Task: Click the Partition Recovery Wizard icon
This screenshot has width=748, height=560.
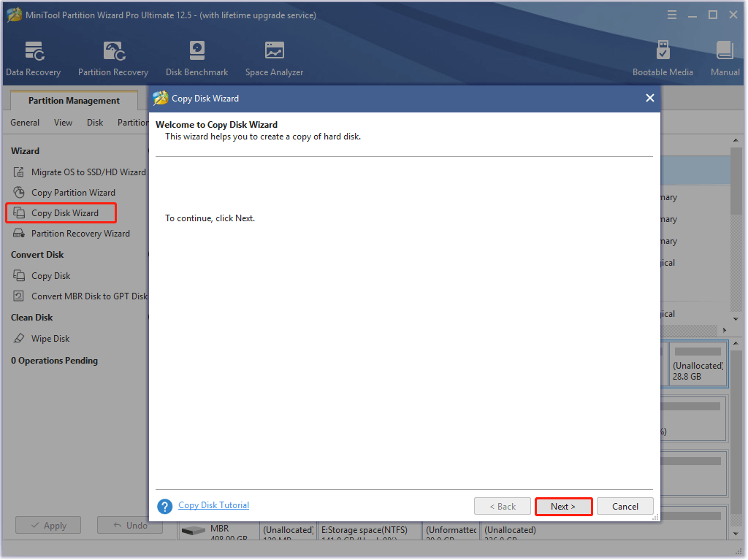Action: tap(18, 233)
